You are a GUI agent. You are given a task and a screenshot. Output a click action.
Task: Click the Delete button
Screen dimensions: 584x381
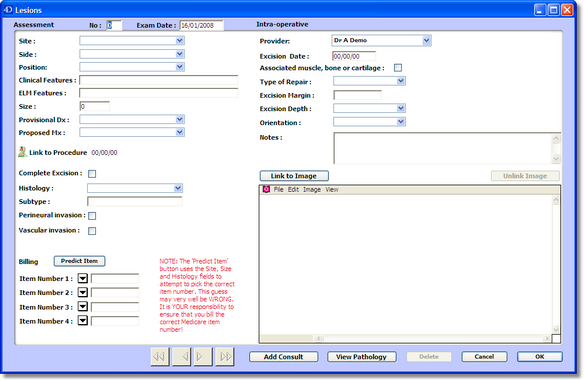[x=429, y=357]
